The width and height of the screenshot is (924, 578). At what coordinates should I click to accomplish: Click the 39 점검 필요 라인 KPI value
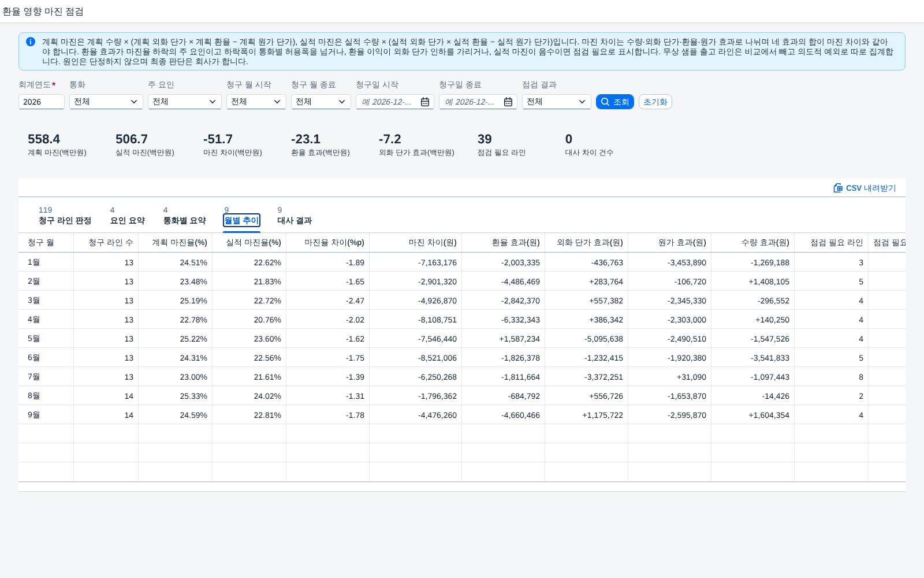click(485, 139)
